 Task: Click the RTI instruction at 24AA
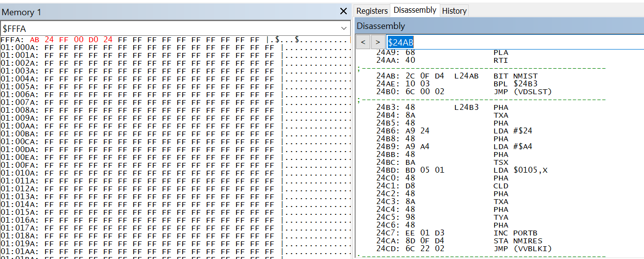[x=501, y=60]
